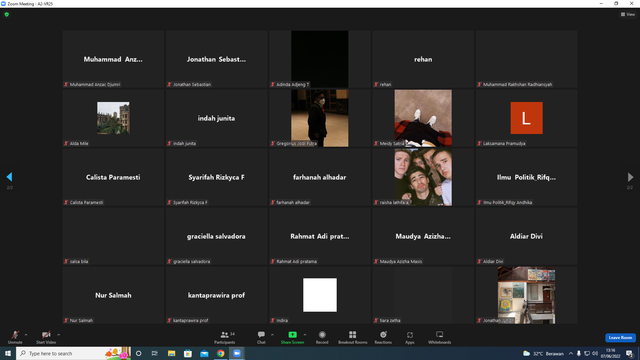The width and height of the screenshot is (640, 360).
Task: Open the Windows Start menu
Action: [8, 353]
